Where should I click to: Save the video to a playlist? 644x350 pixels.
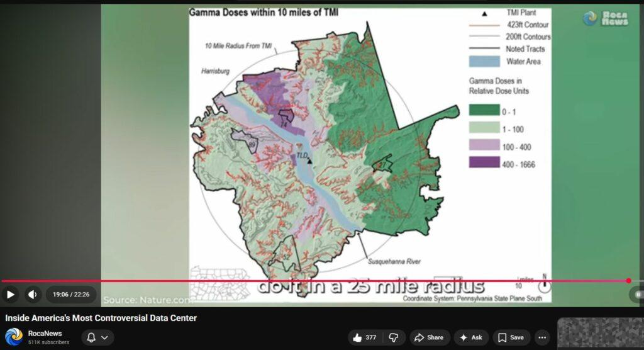click(511, 337)
